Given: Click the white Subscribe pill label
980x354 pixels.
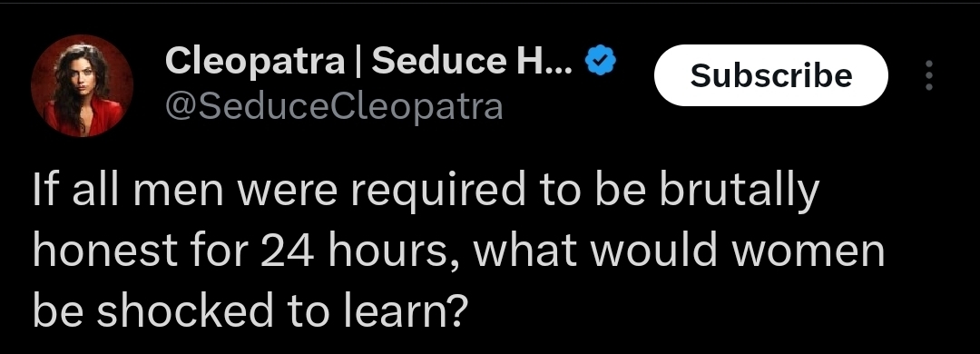Looking at the screenshot, I should click(x=770, y=75).
